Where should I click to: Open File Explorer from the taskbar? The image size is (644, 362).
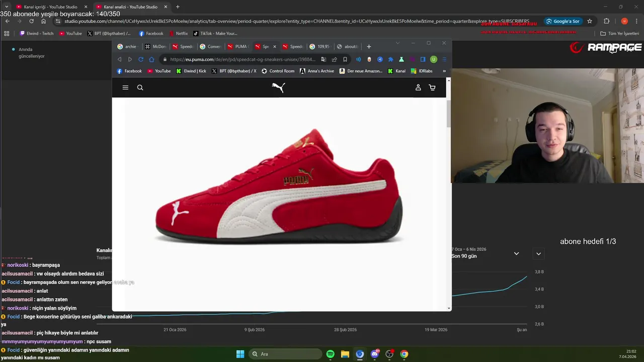(345, 354)
